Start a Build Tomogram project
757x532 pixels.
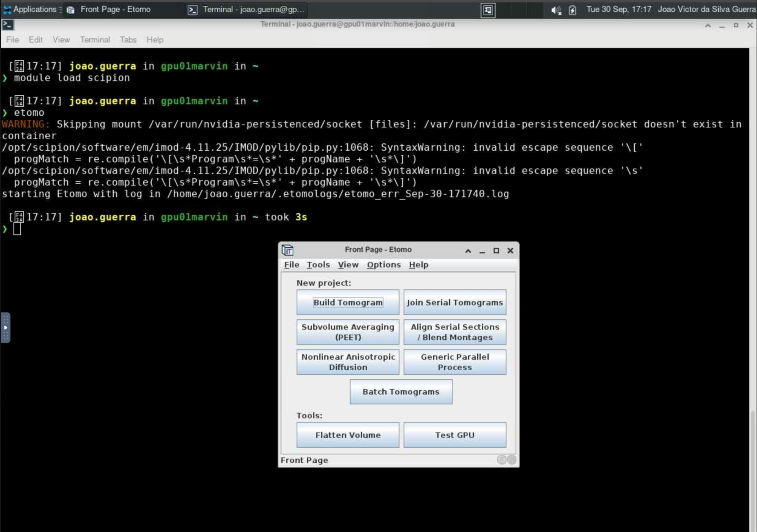coord(348,302)
